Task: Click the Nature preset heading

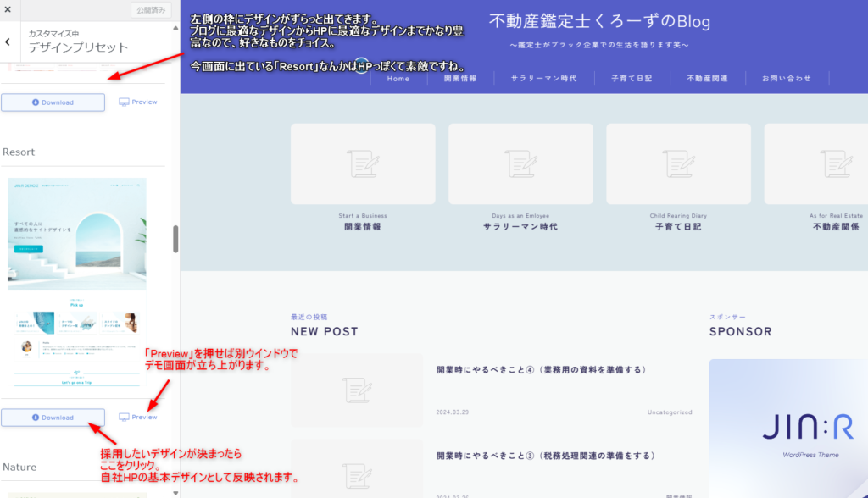Action: (19, 467)
